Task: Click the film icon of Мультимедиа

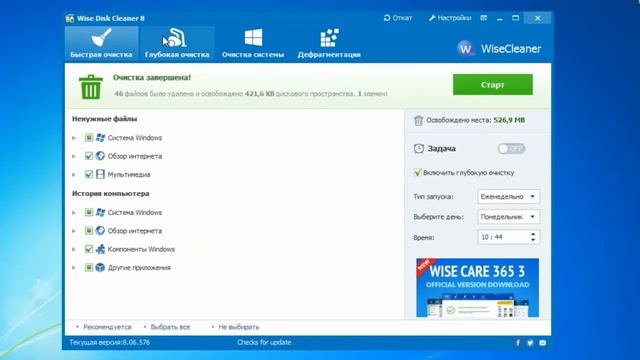Action: pyautogui.click(x=100, y=174)
